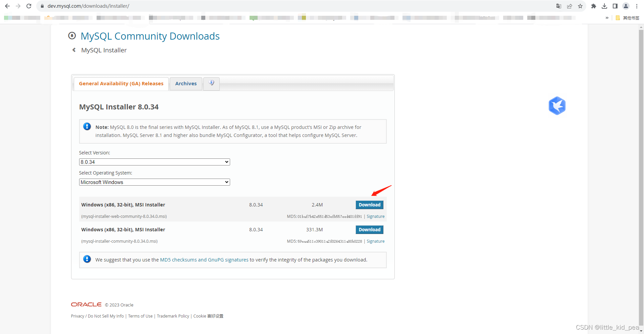
Task: Click the 2.4M file size text
Action: pyautogui.click(x=317, y=205)
